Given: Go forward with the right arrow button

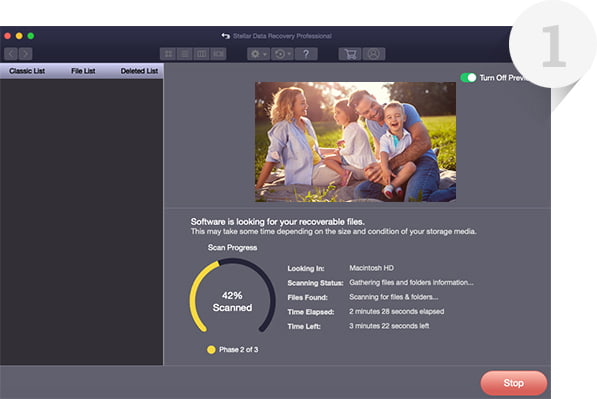Looking at the screenshot, I should (x=25, y=54).
